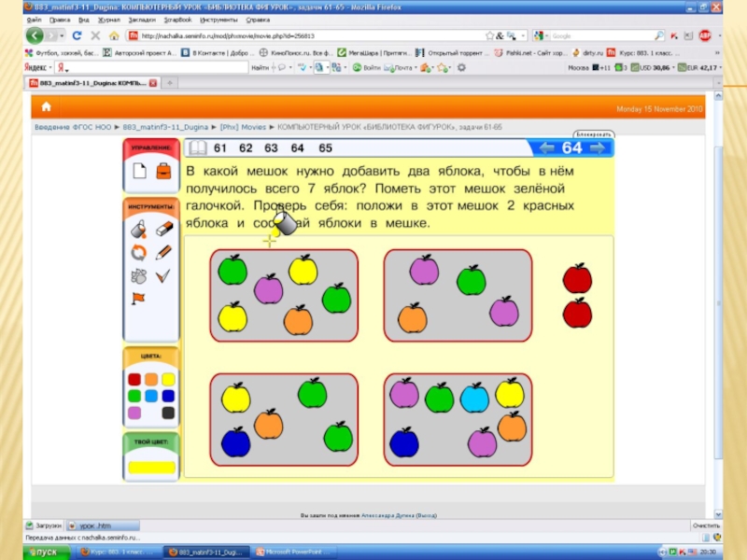
Task: Click the top red apple outside bags
Action: tap(577, 278)
